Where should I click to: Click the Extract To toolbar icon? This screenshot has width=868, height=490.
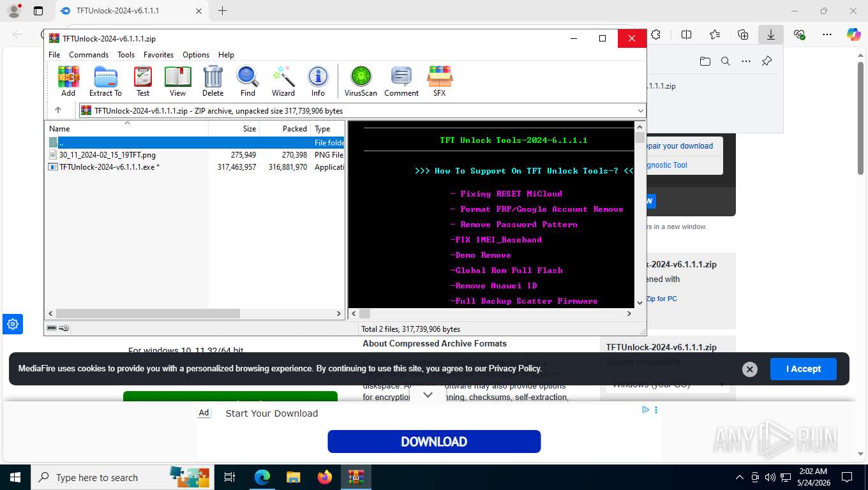coord(105,81)
